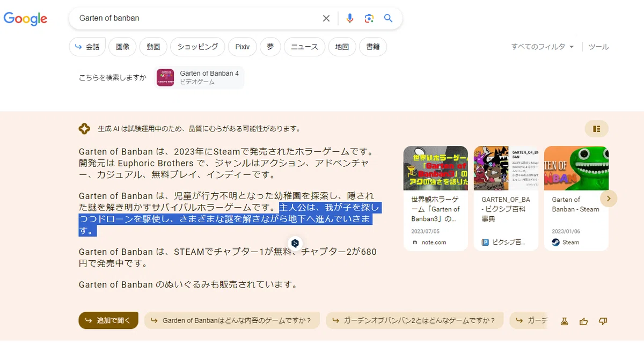Click 追加で聞く follow-up button
This screenshot has height=345, width=644.
pyautogui.click(x=108, y=320)
